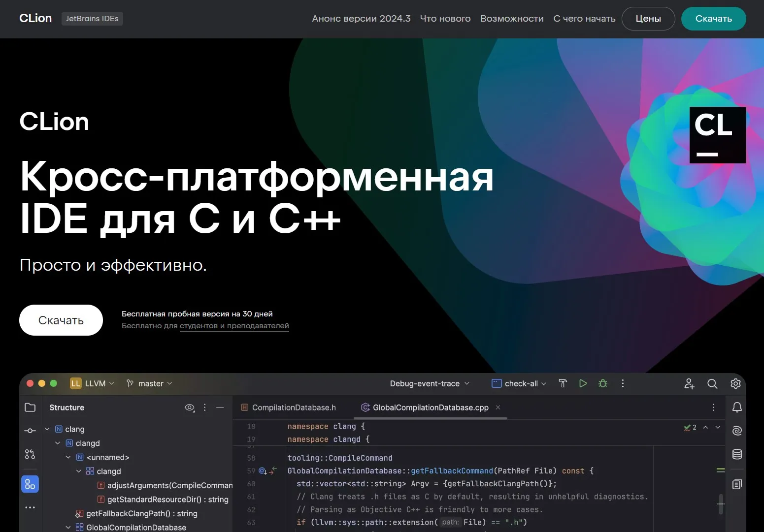Image resolution: width=764 pixels, height=532 pixels.
Task: Open the Анонс версии 2024.3 menu item
Action: pyautogui.click(x=361, y=19)
